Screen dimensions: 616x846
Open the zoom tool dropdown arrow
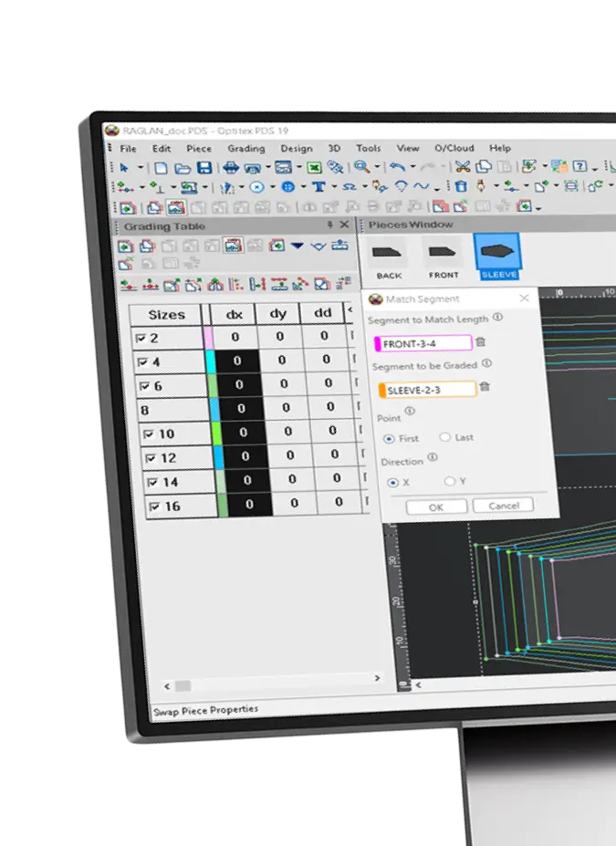pos(377,168)
